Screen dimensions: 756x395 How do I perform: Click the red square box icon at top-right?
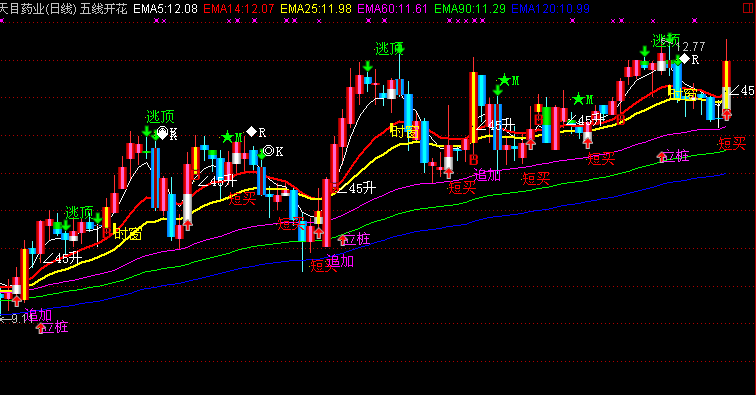749,8
